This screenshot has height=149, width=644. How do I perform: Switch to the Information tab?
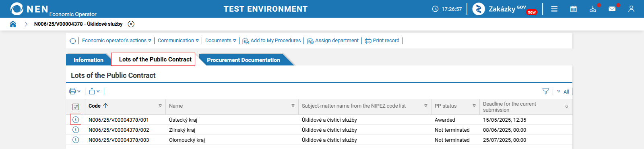coord(89,60)
